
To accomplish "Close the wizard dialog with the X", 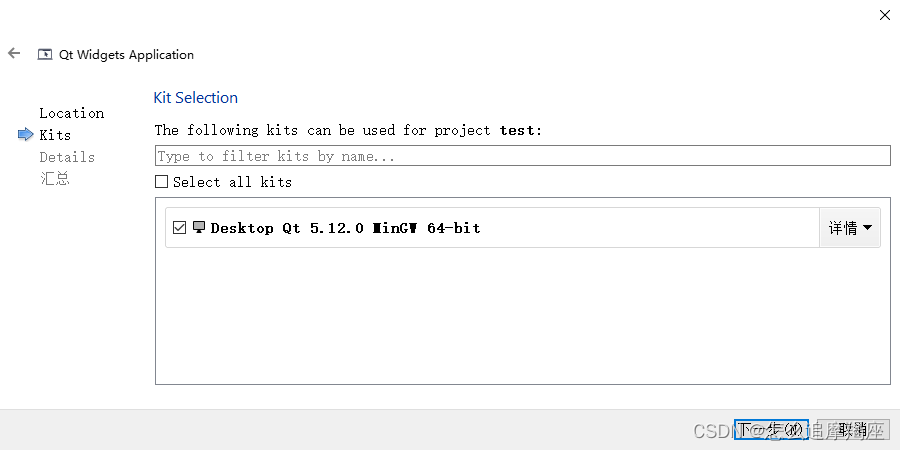I will 885,15.
